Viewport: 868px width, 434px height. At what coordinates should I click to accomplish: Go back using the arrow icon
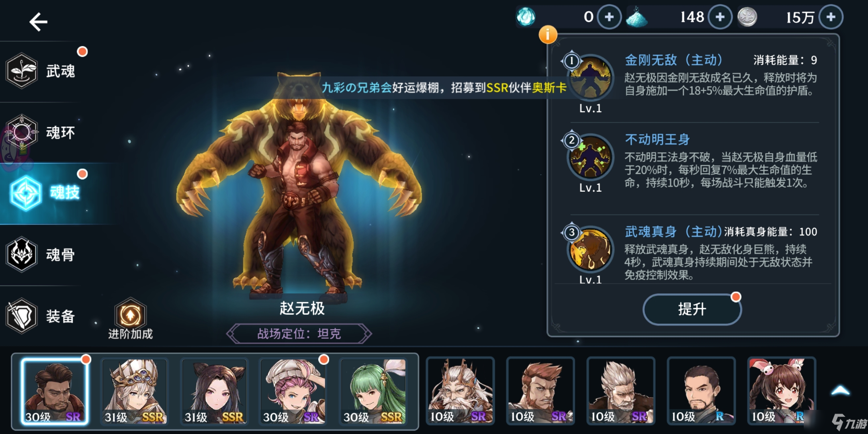39,22
